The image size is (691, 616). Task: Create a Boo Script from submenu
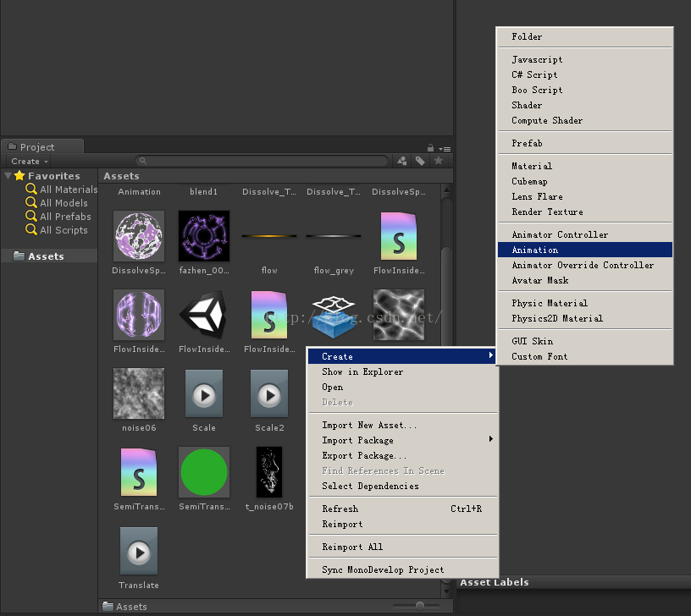pos(585,90)
